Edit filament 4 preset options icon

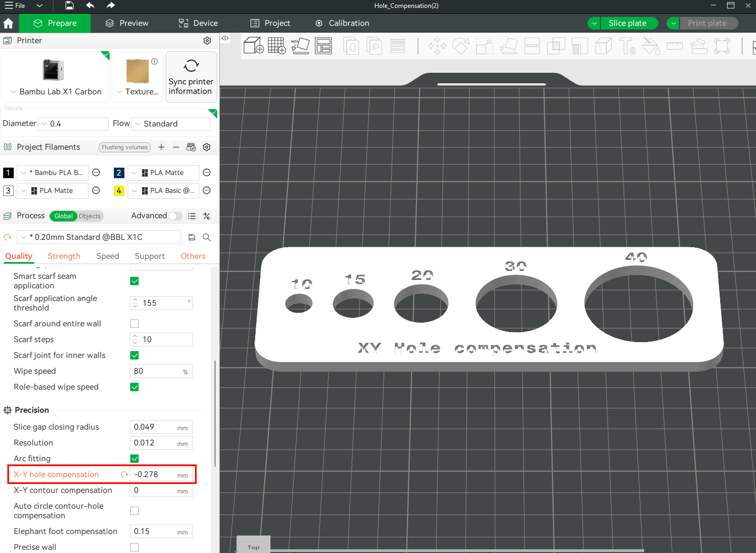[x=207, y=190]
